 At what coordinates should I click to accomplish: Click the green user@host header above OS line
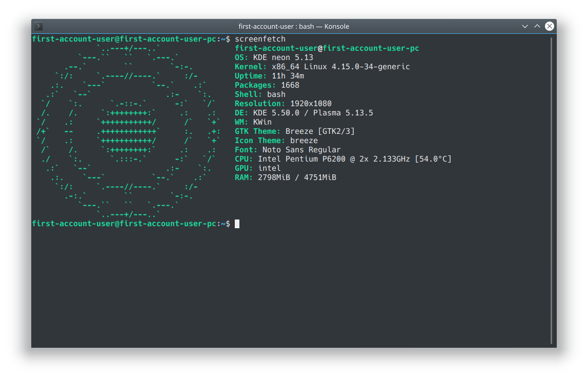327,48
